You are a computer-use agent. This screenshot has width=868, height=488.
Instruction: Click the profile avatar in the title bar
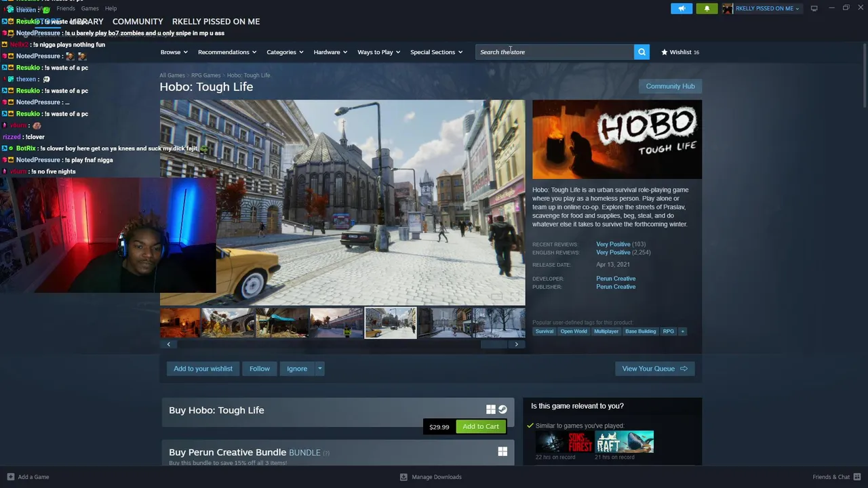[x=728, y=8]
